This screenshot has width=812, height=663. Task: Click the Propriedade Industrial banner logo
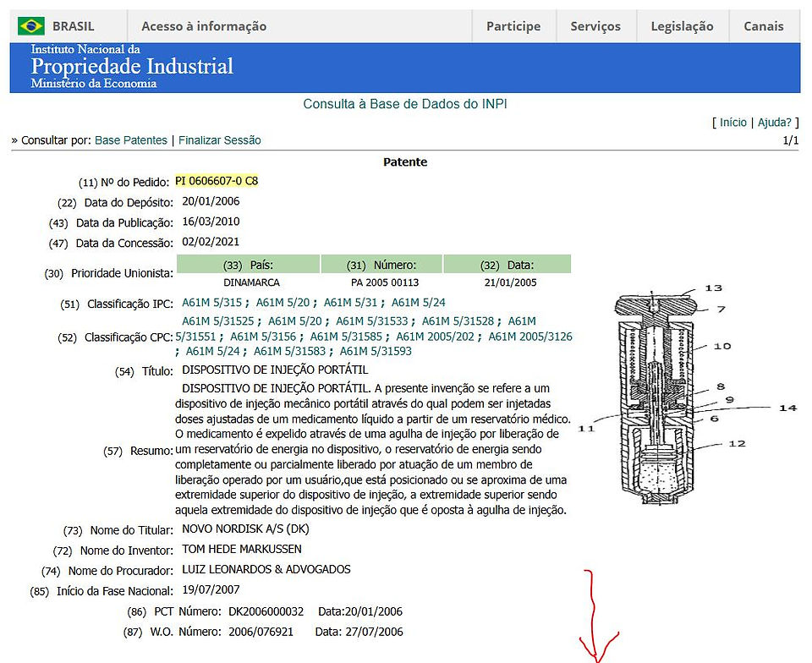(132, 67)
